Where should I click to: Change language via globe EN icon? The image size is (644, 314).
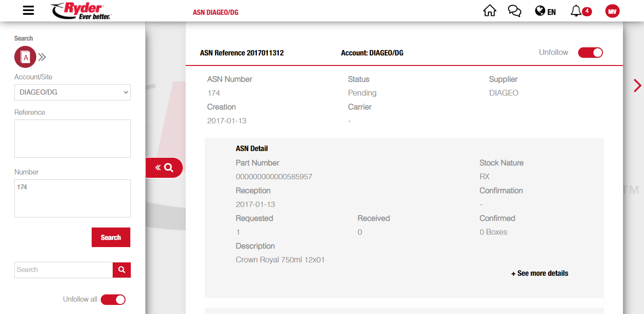(545, 11)
